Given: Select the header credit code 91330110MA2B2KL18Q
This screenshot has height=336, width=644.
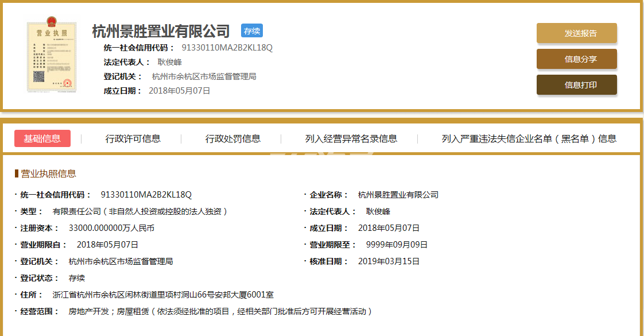Looking at the screenshot, I should point(227,48).
